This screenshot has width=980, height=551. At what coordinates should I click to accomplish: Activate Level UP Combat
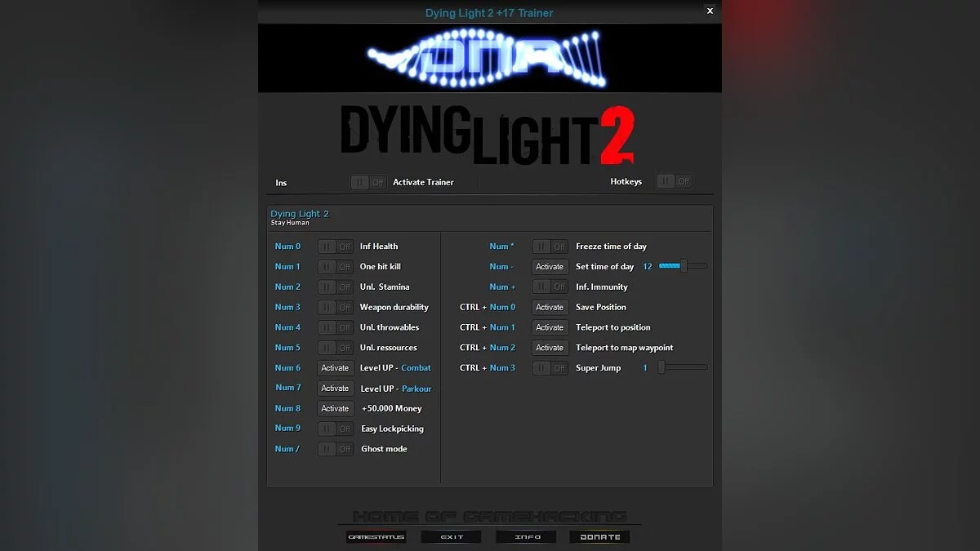pyautogui.click(x=335, y=367)
